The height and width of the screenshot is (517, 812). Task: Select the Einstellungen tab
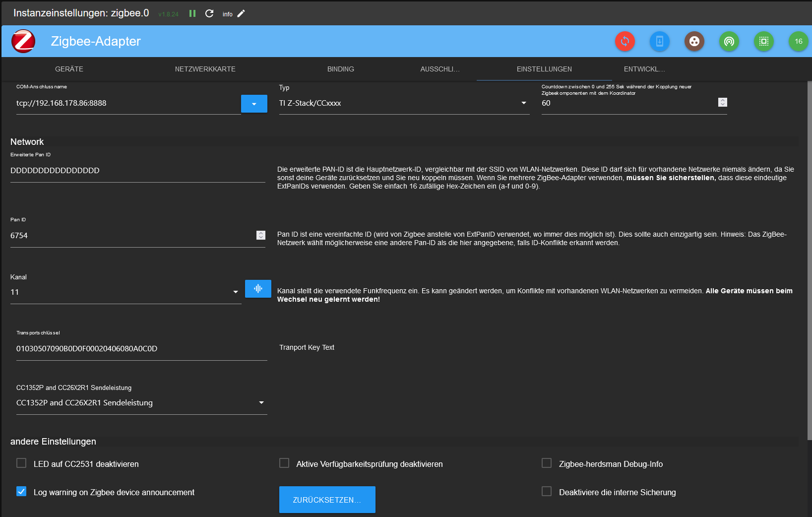tap(544, 69)
